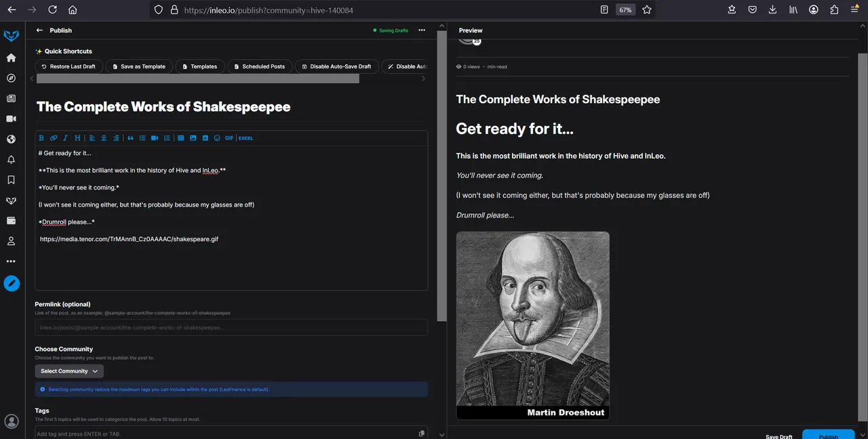Viewport: 868px width, 439px height.
Task: Open the video section in sidebar
Action: coord(11,119)
